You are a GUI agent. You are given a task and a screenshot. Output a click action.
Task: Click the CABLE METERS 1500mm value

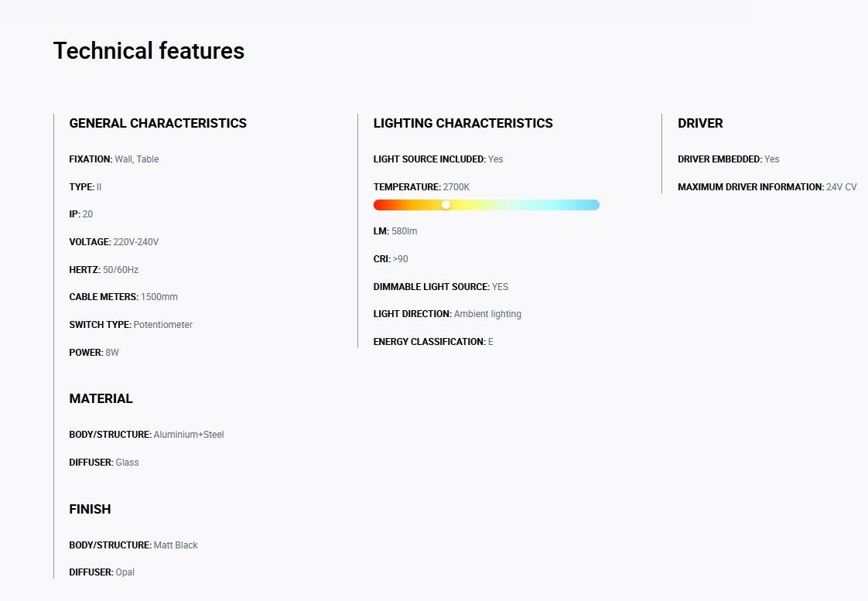coord(159,297)
